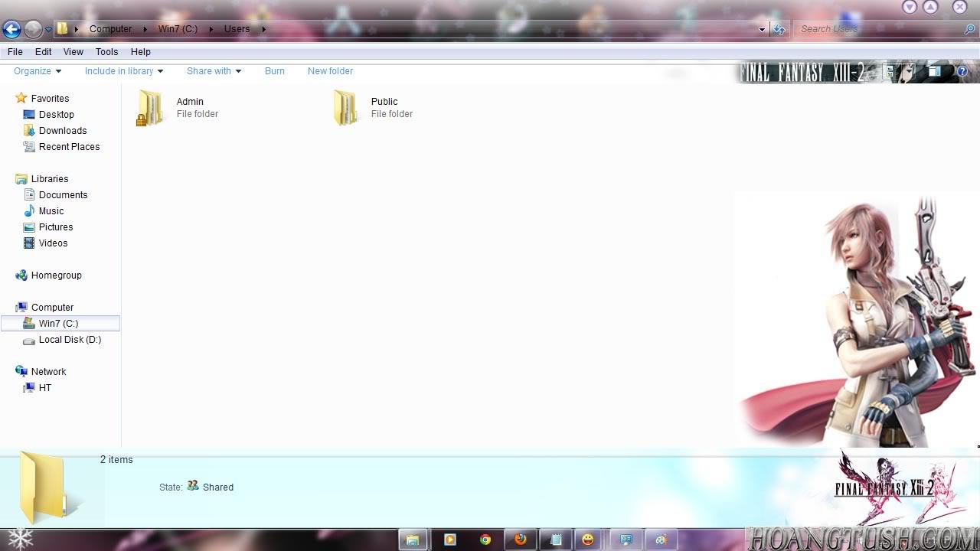Open the Organize dropdown
The image size is (980, 551).
click(x=38, y=71)
